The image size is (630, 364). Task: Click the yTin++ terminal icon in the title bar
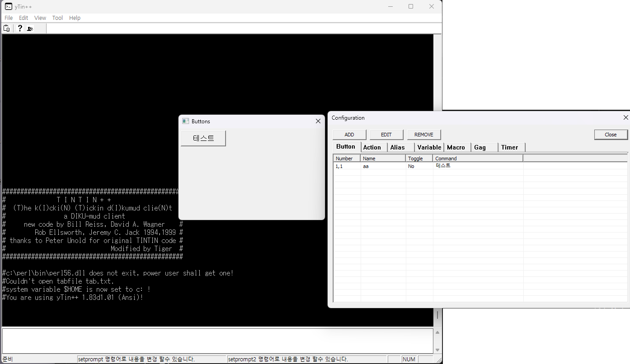[8, 6]
